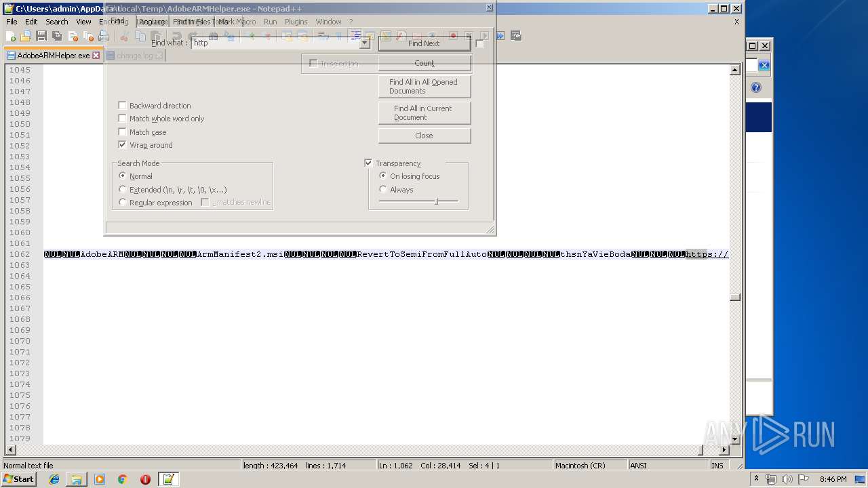Click the Show desktop icon beside the clock
868x488 pixels.
pos(861,479)
